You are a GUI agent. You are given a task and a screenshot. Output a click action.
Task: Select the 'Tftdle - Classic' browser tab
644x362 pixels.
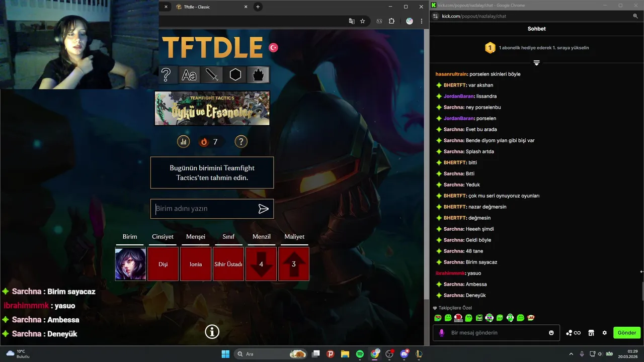211,7
